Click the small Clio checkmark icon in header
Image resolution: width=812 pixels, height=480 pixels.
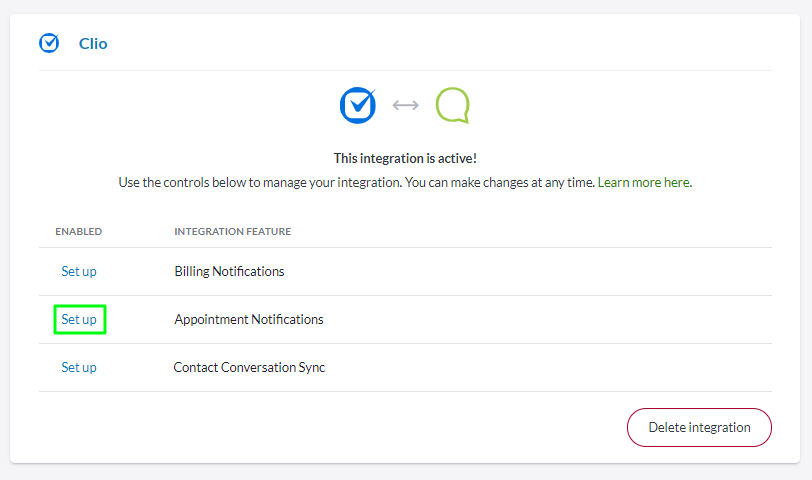point(49,43)
